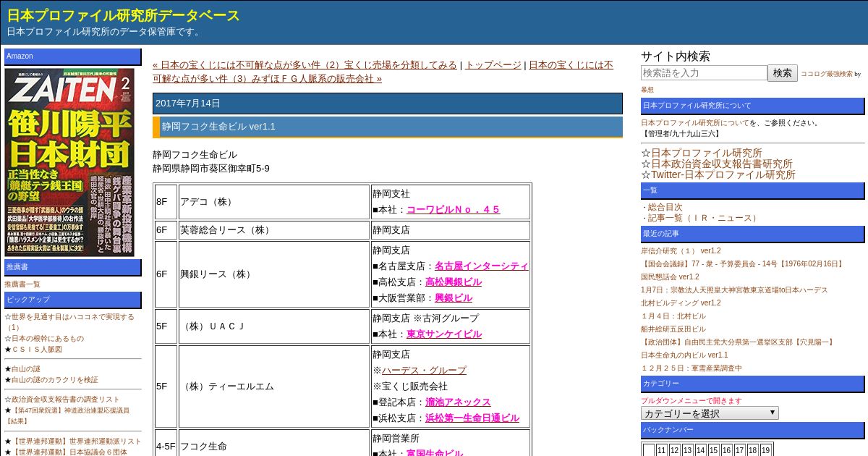
Task: Open recent article 日本生命丸の内ビル ver1.1
Action: tap(684, 355)
